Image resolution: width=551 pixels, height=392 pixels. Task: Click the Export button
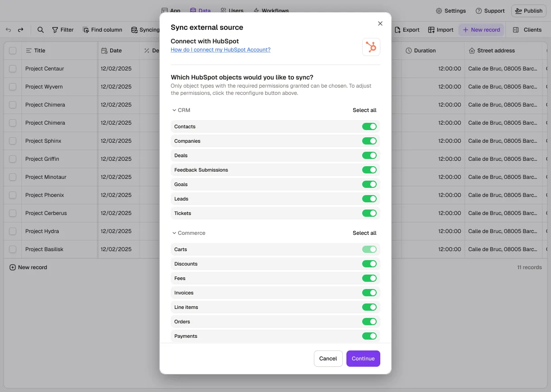[x=407, y=30]
